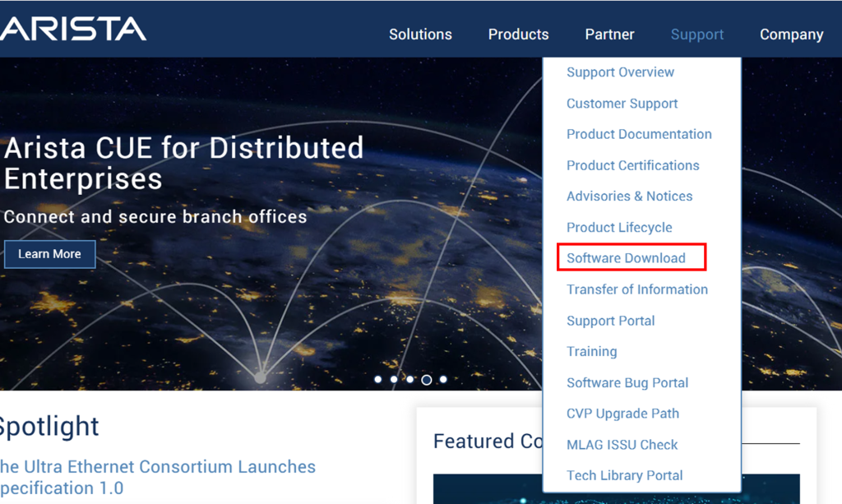Select Support Overview from dropdown
This screenshot has height=504, width=842.
pyautogui.click(x=620, y=72)
